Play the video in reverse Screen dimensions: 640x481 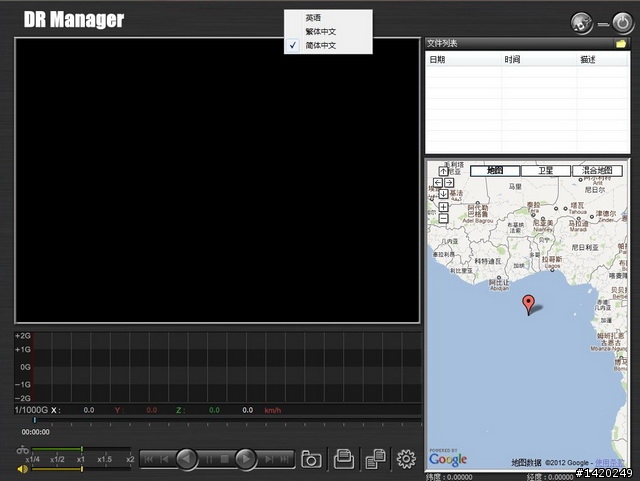click(x=187, y=459)
